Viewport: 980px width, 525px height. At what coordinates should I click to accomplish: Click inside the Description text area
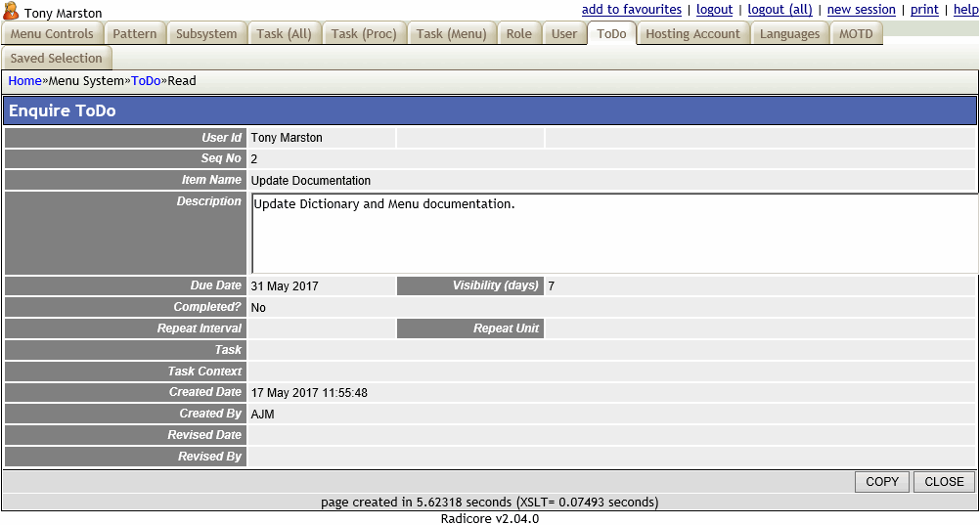(613, 233)
